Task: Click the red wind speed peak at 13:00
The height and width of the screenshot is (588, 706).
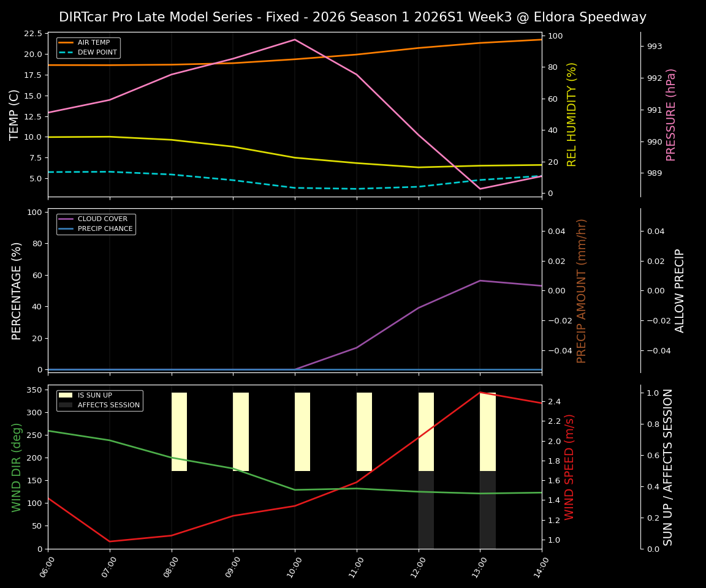Action: (480, 393)
